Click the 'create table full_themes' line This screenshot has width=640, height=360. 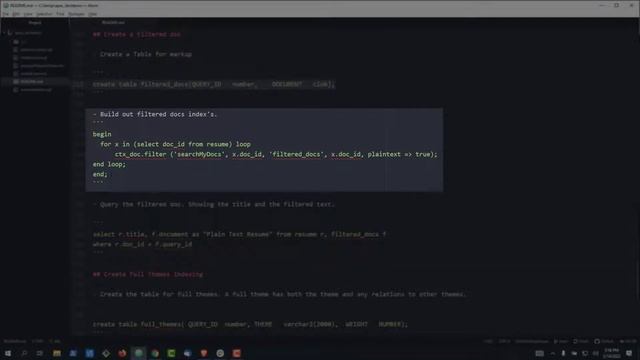tap(250, 324)
